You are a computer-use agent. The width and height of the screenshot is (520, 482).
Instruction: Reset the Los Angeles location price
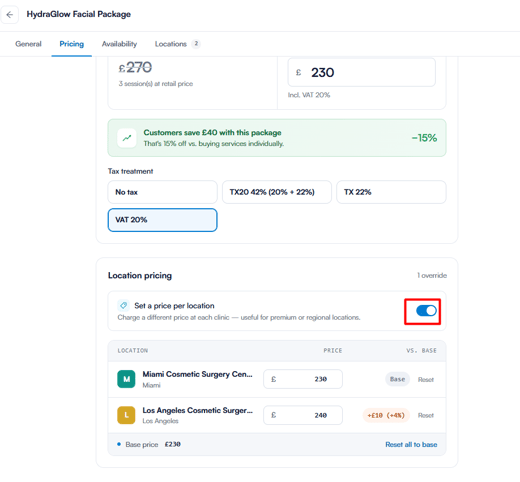click(x=426, y=415)
